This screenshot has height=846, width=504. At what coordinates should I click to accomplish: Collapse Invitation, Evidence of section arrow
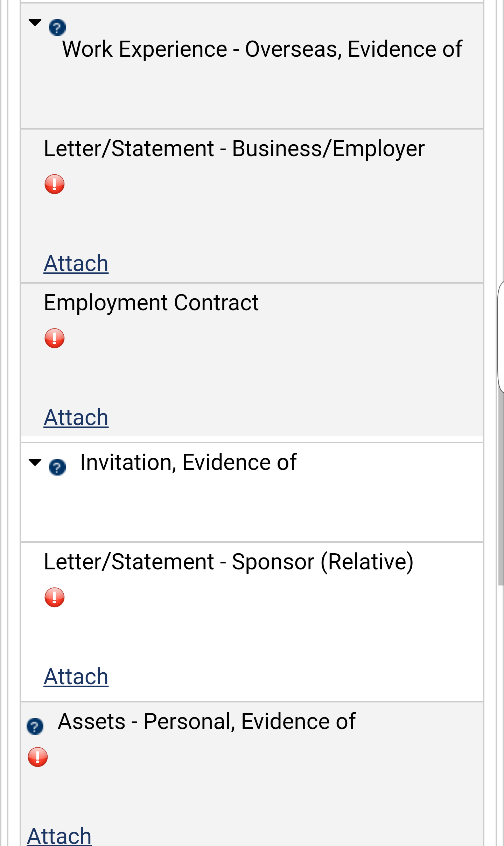35,462
